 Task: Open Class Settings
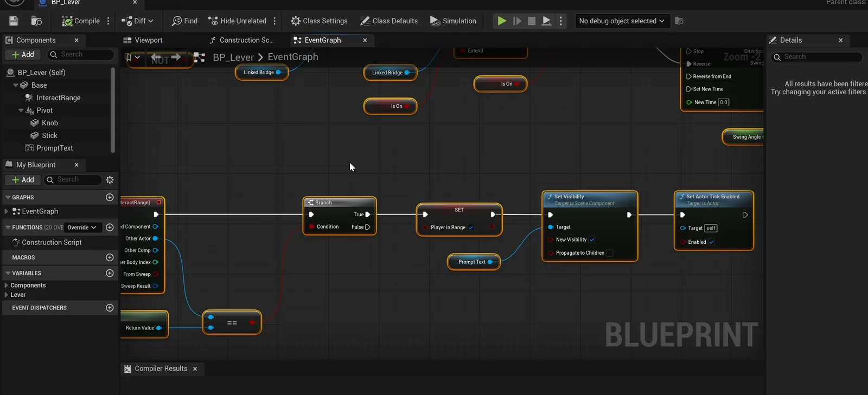319,21
